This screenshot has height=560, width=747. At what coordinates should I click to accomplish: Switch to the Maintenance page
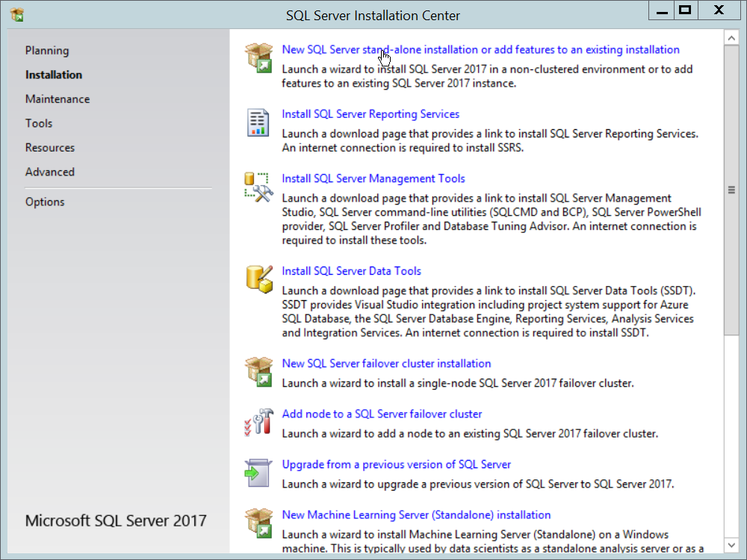[58, 99]
